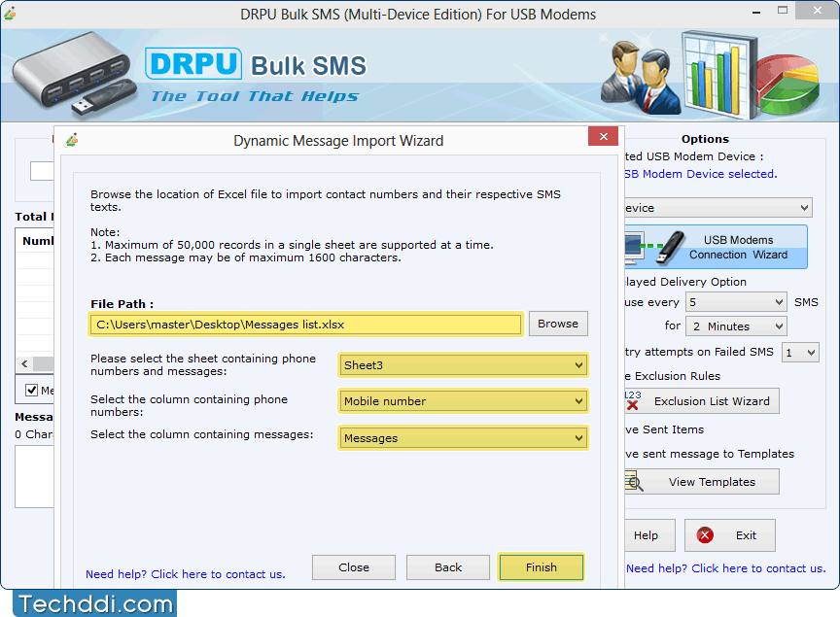
Task: Click the pie chart graphic in banner
Action: tap(788, 83)
